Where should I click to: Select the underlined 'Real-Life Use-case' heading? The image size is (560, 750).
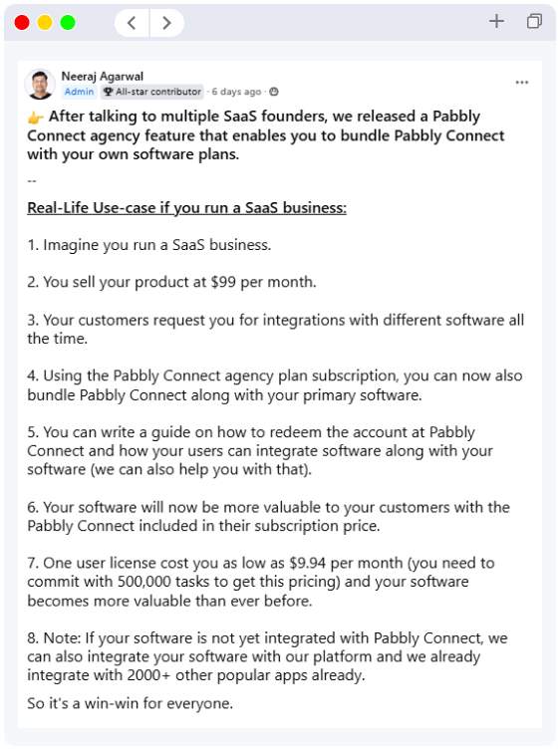pyautogui.click(x=186, y=207)
